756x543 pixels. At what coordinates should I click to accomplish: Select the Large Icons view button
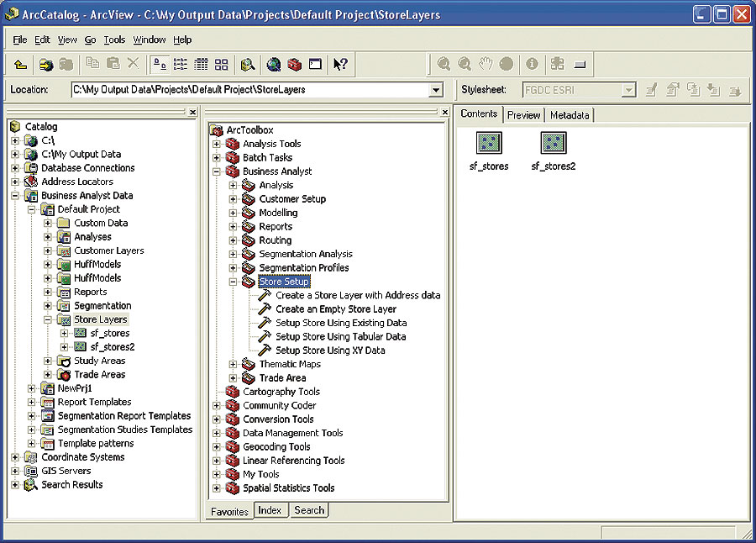(x=159, y=64)
